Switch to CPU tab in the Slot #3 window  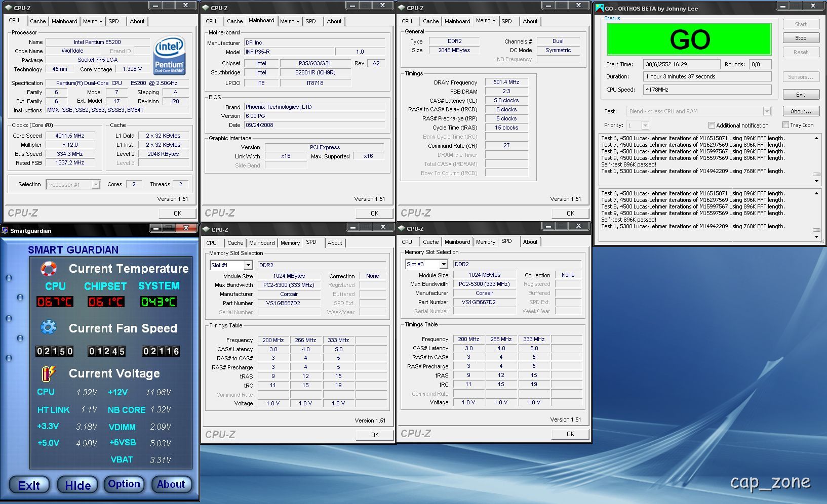(x=407, y=242)
